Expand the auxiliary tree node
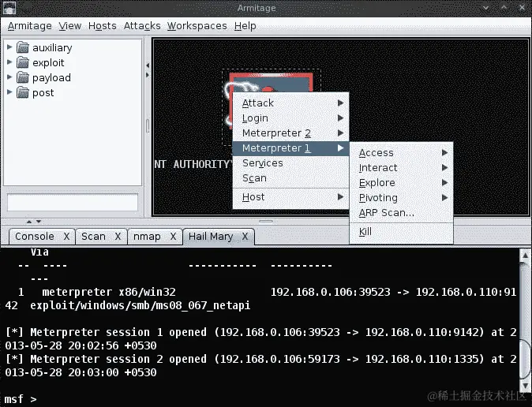532x407 pixels. [9, 47]
